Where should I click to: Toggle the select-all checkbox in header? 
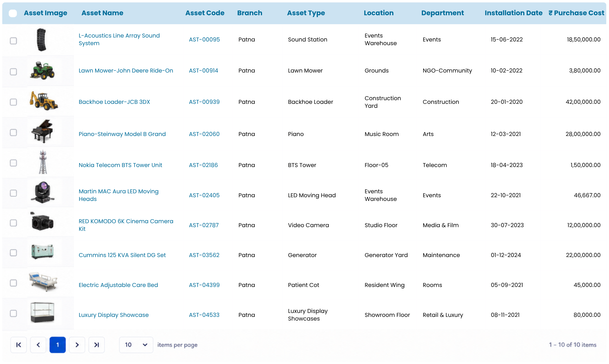[13, 13]
